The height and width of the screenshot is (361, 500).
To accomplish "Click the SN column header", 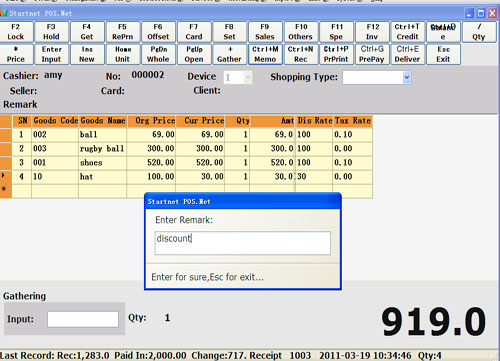I will click(x=22, y=121).
